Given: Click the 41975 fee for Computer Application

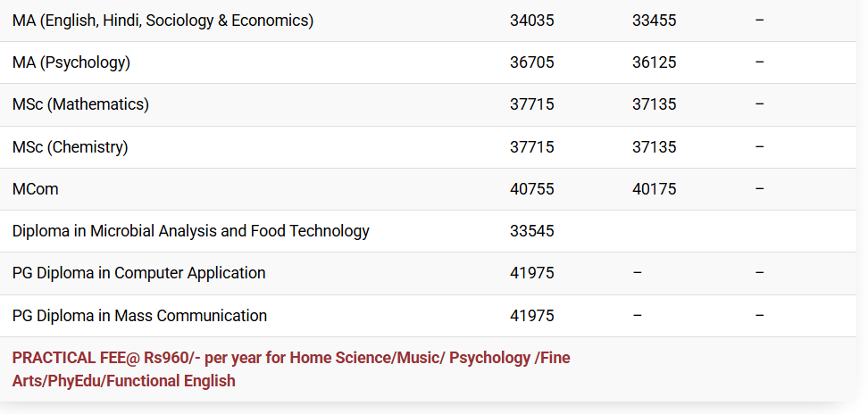Looking at the screenshot, I should (532, 273).
